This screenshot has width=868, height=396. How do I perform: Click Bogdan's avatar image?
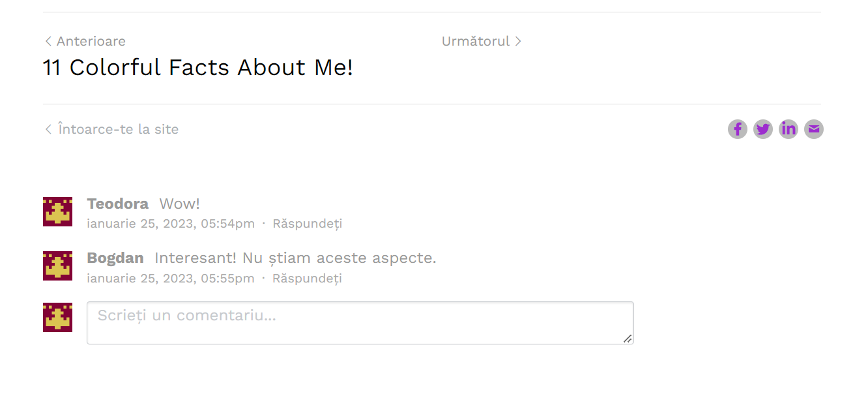[57, 266]
